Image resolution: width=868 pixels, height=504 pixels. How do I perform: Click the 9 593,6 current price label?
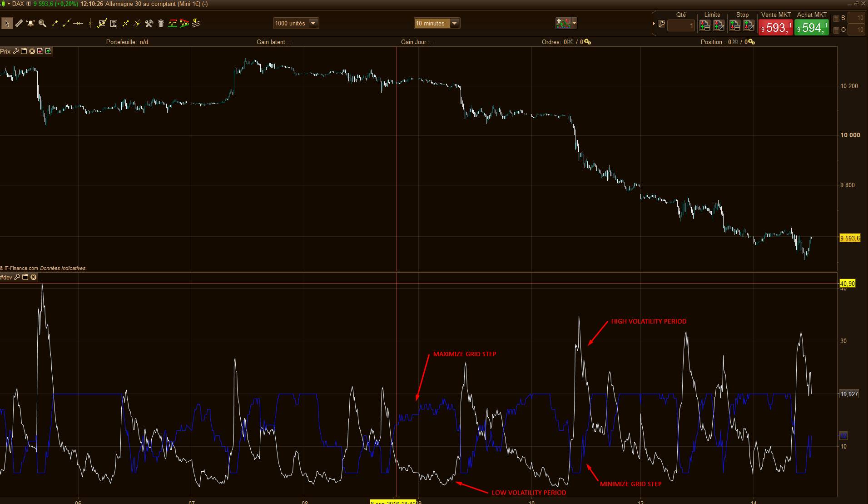[850, 238]
